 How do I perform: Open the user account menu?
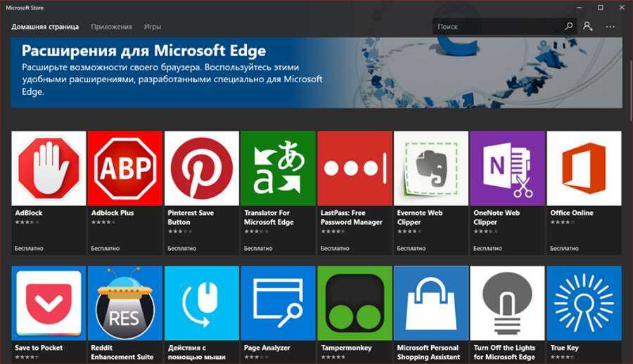click(588, 27)
